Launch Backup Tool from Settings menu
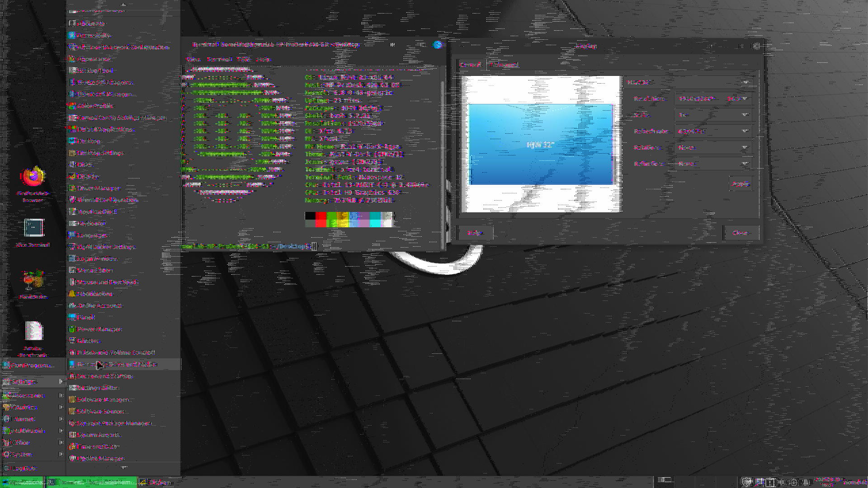868x488 pixels. click(123, 70)
